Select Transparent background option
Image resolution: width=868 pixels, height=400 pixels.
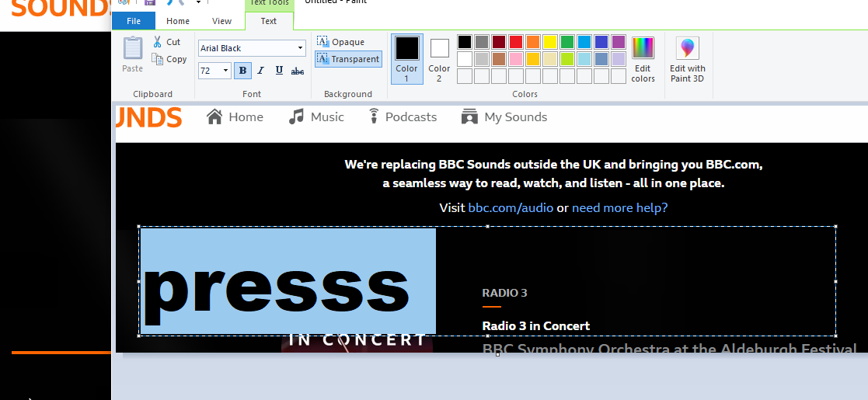(348, 59)
